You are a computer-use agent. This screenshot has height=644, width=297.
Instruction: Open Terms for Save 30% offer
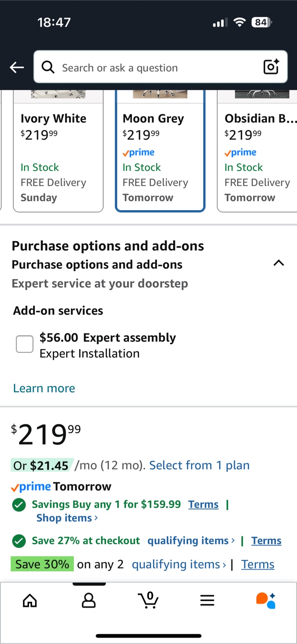258,564
